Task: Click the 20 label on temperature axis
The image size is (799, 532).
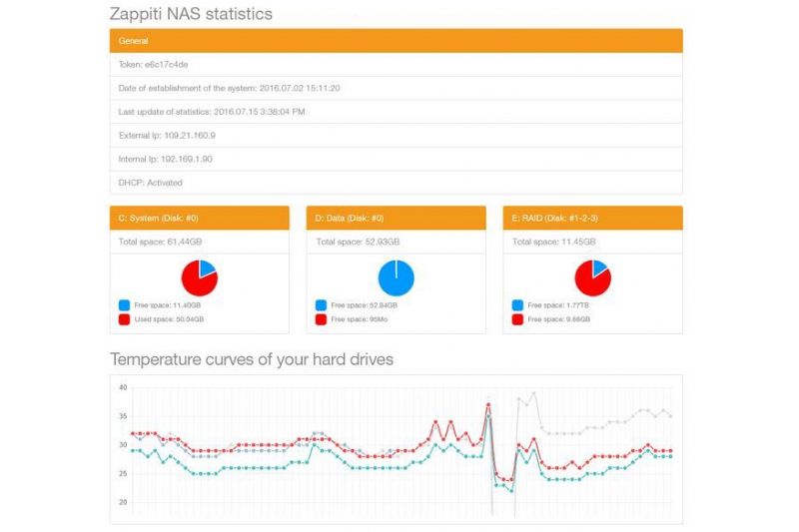Action: [123, 502]
